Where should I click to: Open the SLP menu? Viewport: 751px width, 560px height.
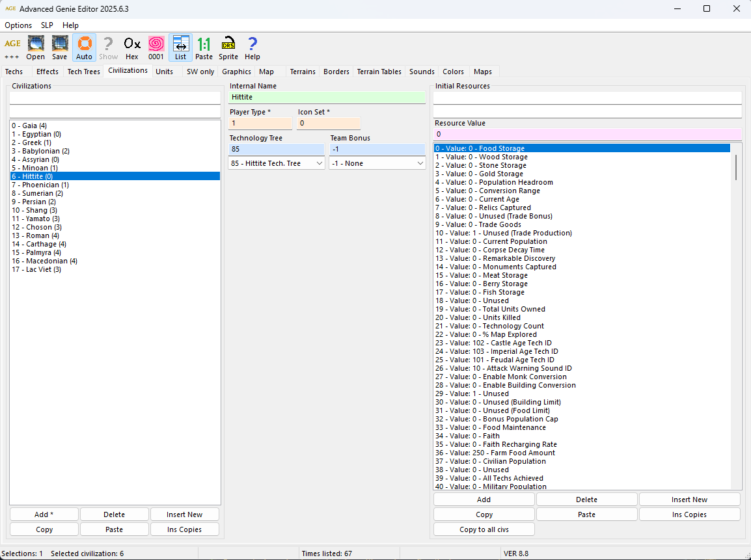[47, 25]
